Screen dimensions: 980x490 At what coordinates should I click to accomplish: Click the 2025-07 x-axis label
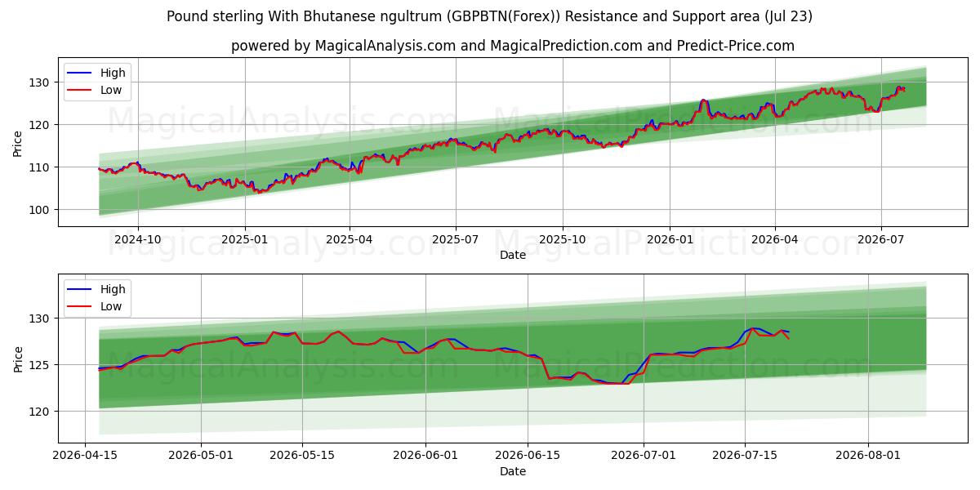(456, 240)
